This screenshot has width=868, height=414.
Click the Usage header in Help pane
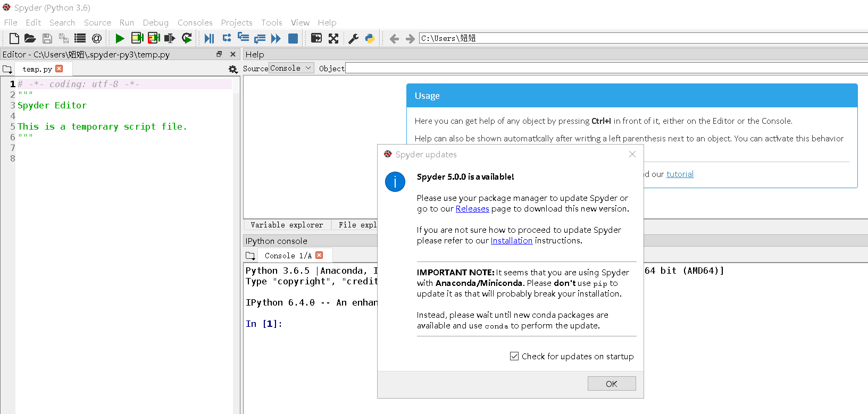click(632, 96)
